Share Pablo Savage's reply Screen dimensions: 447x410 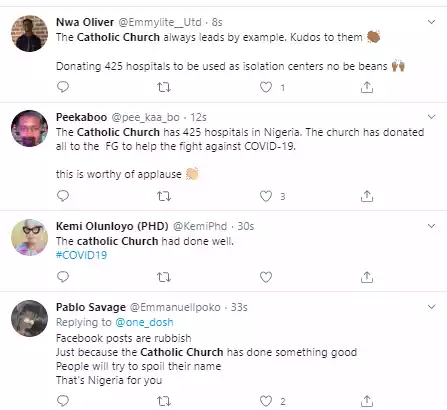tap(367, 401)
